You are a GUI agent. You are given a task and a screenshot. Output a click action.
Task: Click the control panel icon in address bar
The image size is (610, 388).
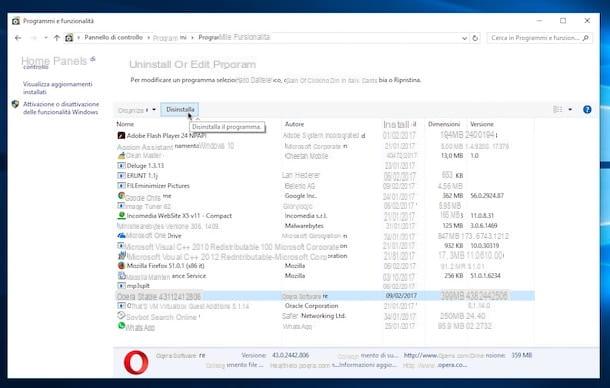coord(69,38)
